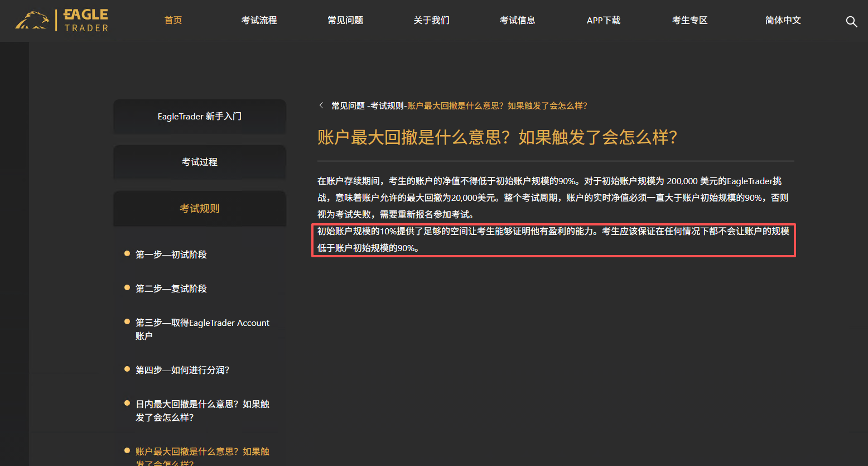Click 常见问题 in the breadcrumb
This screenshot has width=868, height=466.
coord(348,105)
